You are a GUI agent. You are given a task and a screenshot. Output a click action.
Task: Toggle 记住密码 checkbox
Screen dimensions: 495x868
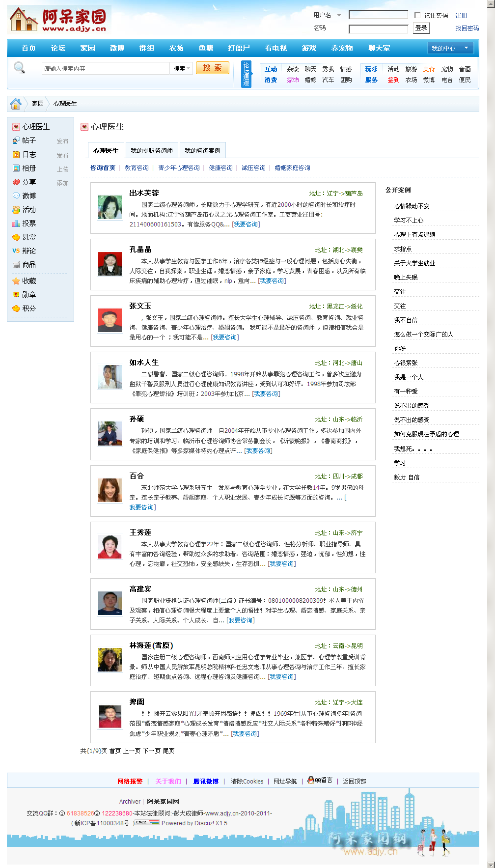pos(417,15)
